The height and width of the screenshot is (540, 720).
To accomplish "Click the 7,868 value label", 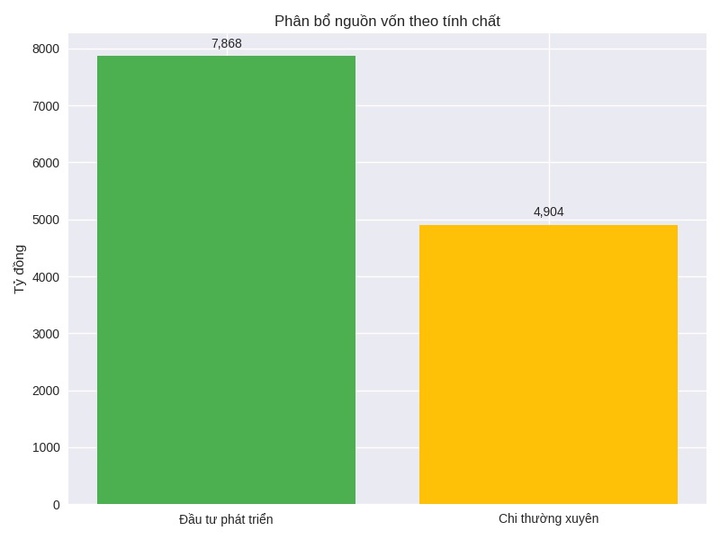I will point(226,44).
